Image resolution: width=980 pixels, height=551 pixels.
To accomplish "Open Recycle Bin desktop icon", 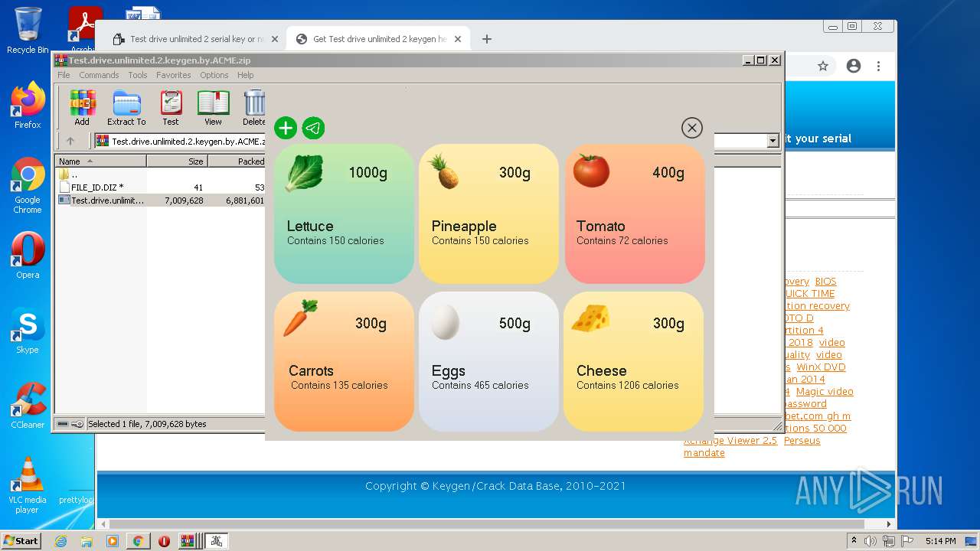I will pyautogui.click(x=28, y=31).
